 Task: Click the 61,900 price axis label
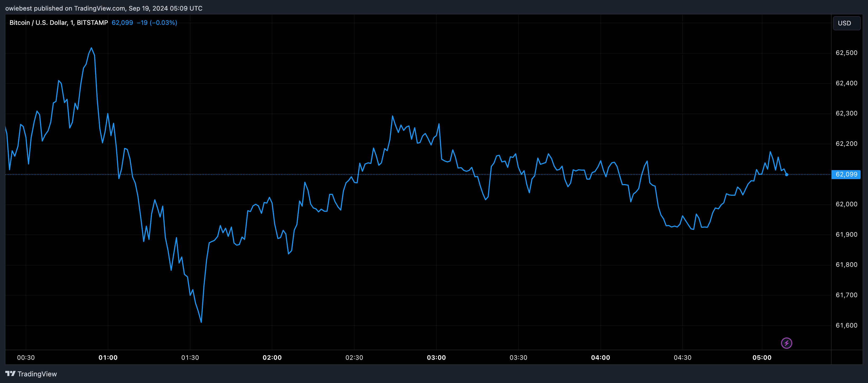tap(846, 235)
